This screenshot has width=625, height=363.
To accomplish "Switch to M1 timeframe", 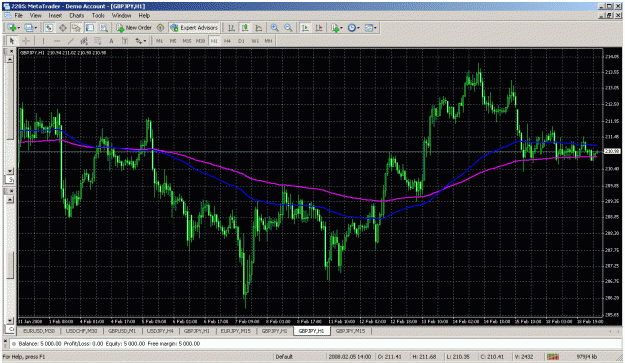I will click(x=159, y=41).
